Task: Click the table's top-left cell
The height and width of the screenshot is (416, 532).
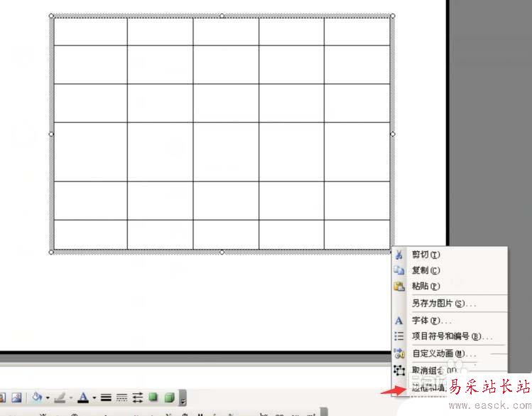Action: [x=91, y=31]
